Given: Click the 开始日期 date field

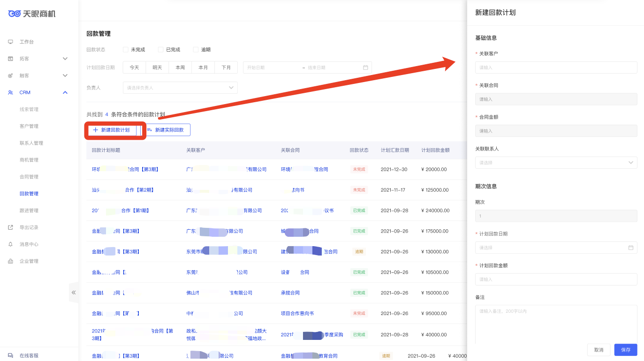Looking at the screenshot, I should point(272,68).
